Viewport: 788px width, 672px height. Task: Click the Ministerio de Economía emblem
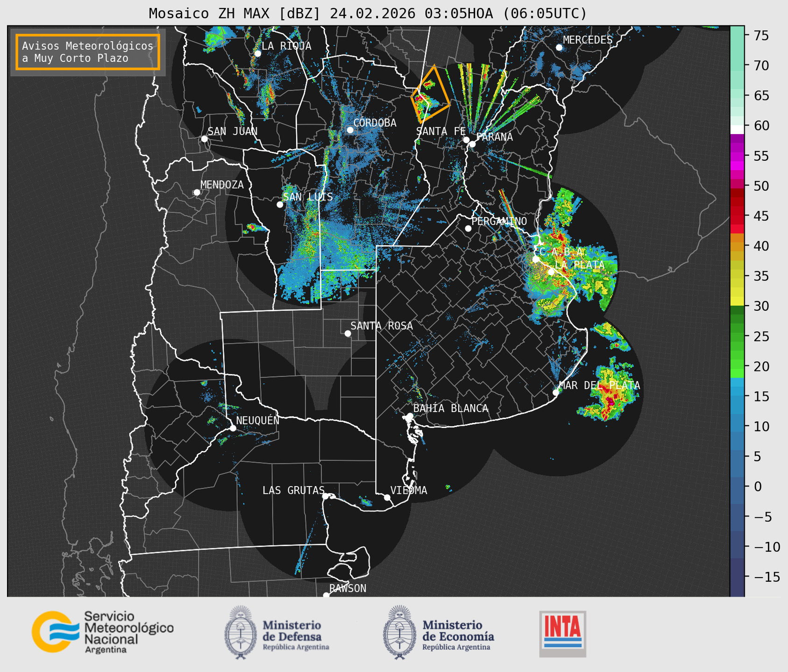point(399,632)
